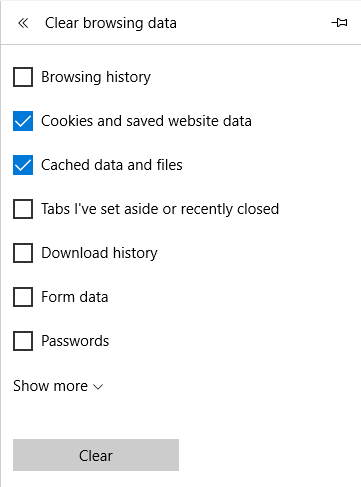Check the Download history box
This screenshot has height=487, width=361.
[23, 253]
